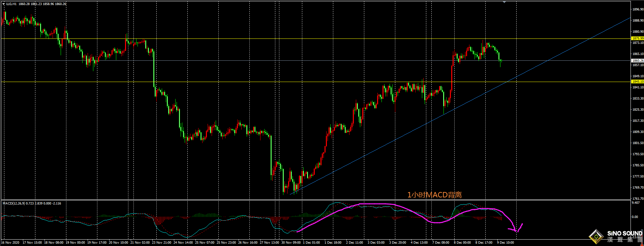Viewport: 644px width, 246px height.
Task: Click the 30 Nov 09:00 time label
Action: pyautogui.click(x=291, y=242)
